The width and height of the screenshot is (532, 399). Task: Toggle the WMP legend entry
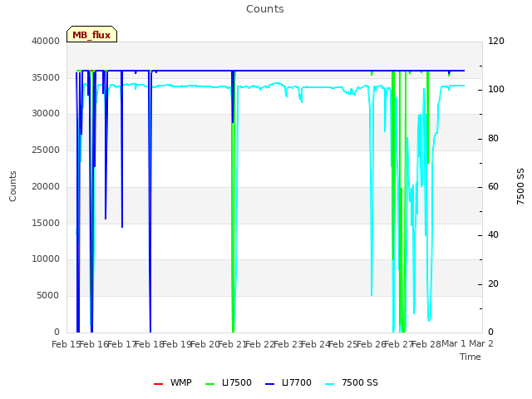tap(173, 382)
